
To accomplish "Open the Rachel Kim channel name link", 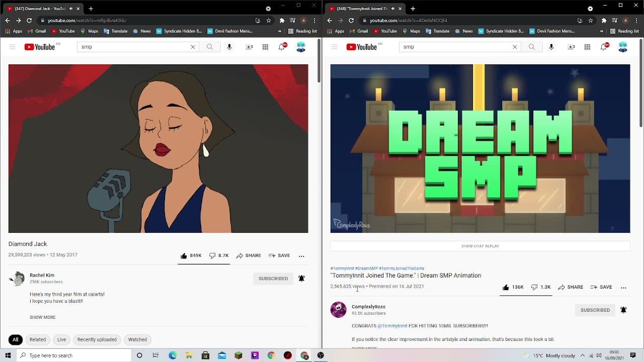I will [x=42, y=275].
